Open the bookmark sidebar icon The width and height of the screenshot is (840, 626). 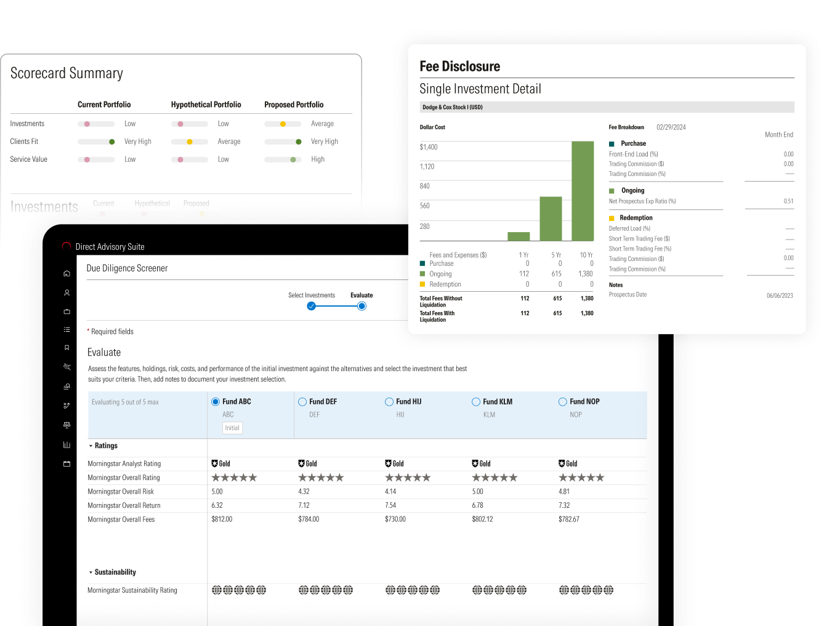point(67,348)
